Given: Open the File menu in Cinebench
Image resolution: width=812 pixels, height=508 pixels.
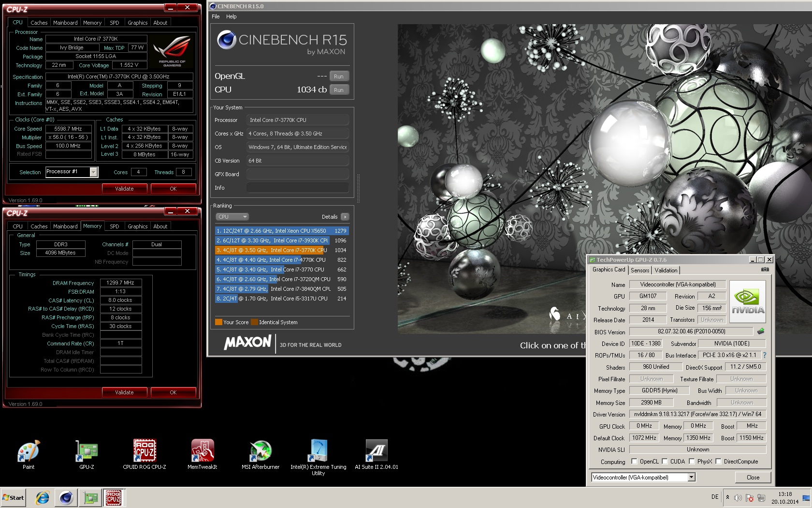Looking at the screenshot, I should click(x=216, y=16).
